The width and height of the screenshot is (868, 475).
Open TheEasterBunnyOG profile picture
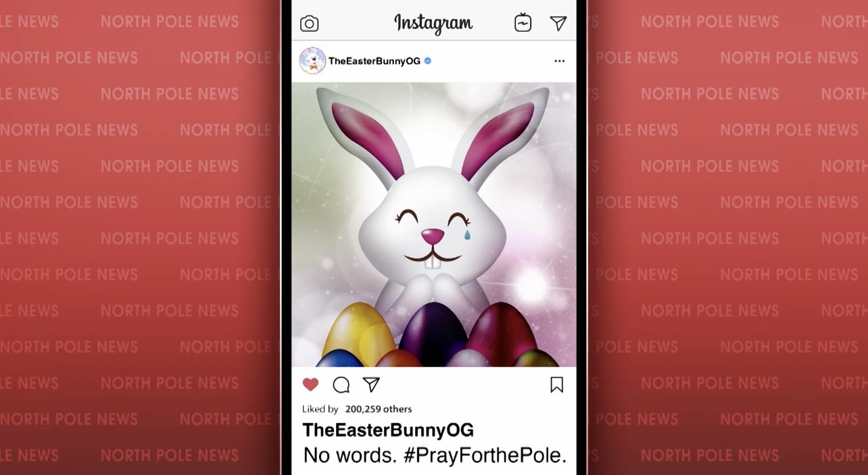click(312, 61)
